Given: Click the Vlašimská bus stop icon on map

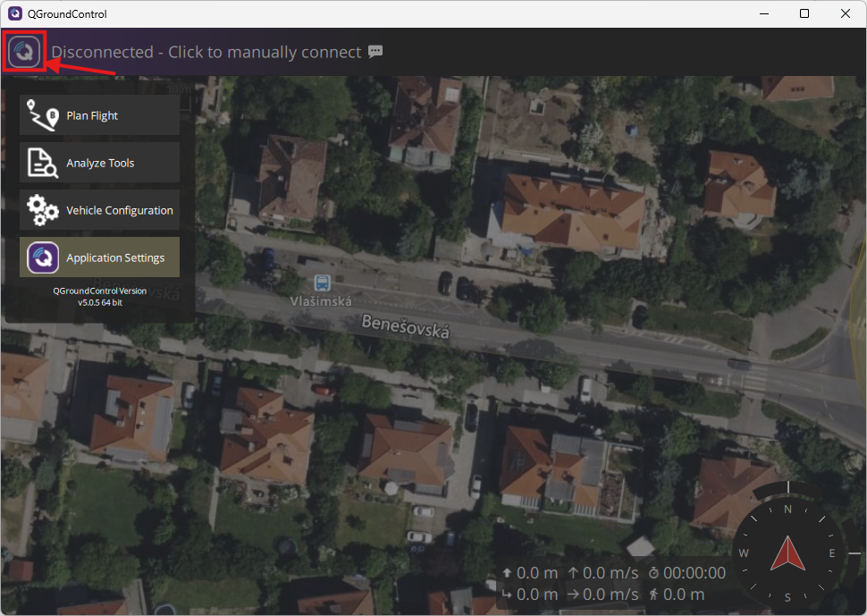Looking at the screenshot, I should coord(321,283).
